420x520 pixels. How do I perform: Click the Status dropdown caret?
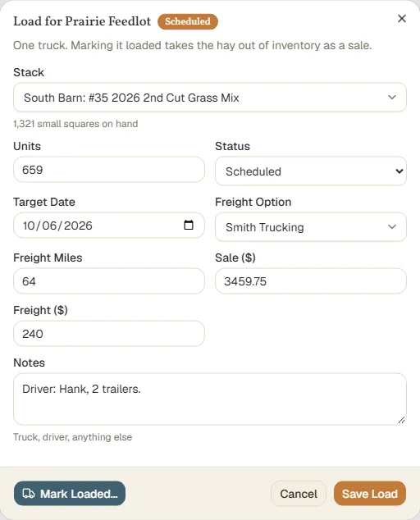pos(399,171)
